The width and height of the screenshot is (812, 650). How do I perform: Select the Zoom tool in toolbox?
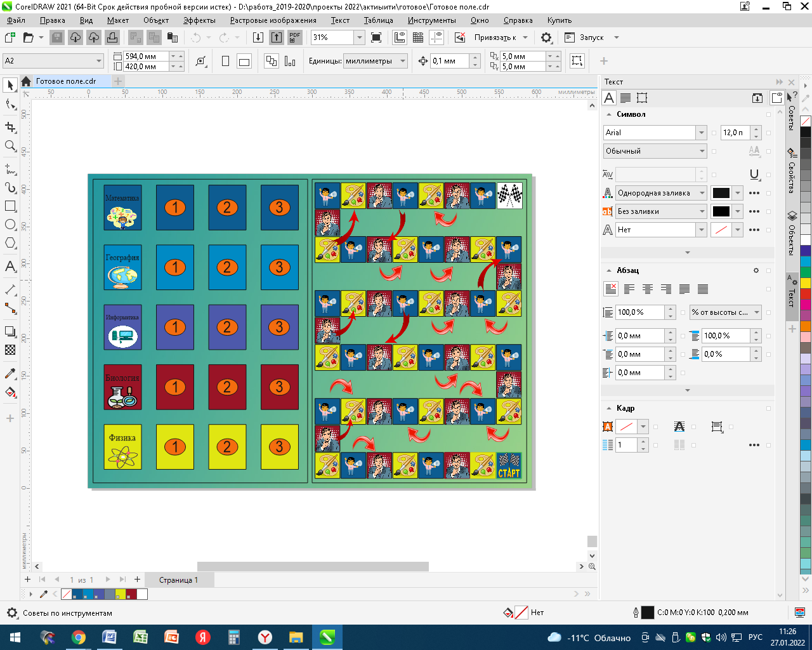(x=10, y=146)
